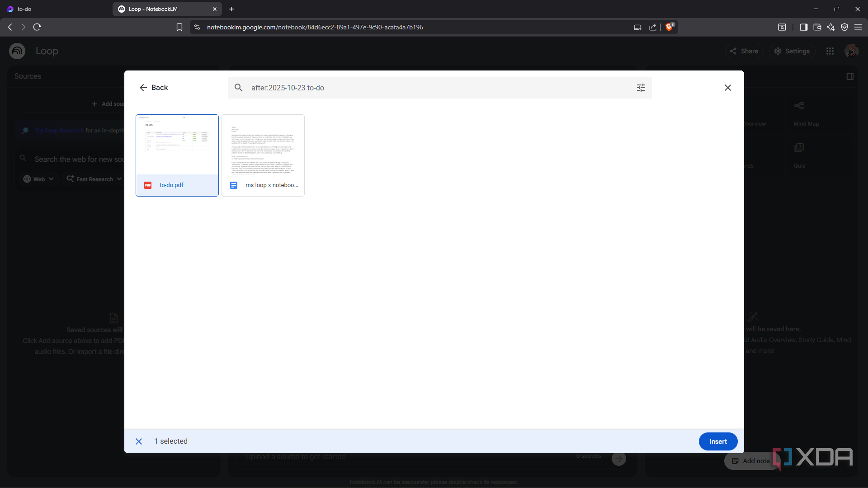868x488 pixels.
Task: Click the Add note button
Action: (x=751, y=461)
